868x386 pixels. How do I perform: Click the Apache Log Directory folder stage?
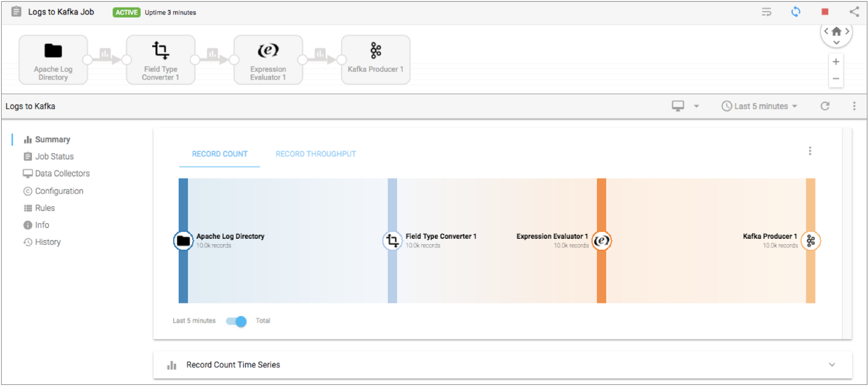[x=53, y=59]
